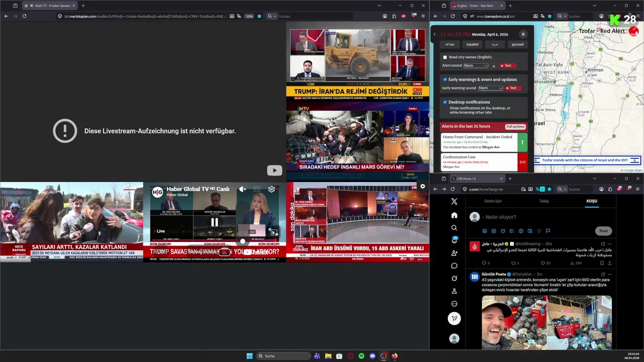Open X follow people icon in sidebar
The image size is (644, 362).
coord(454,253)
